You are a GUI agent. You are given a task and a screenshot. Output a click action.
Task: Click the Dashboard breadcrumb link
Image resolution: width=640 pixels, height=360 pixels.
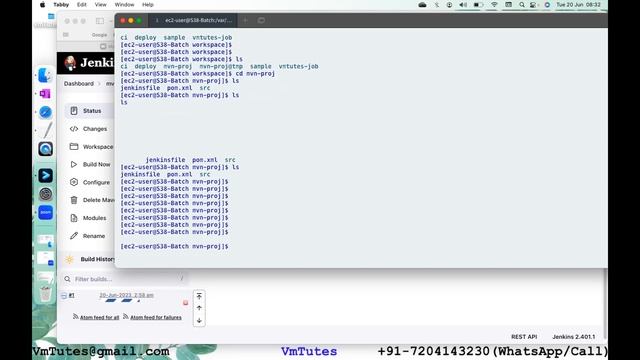79,84
